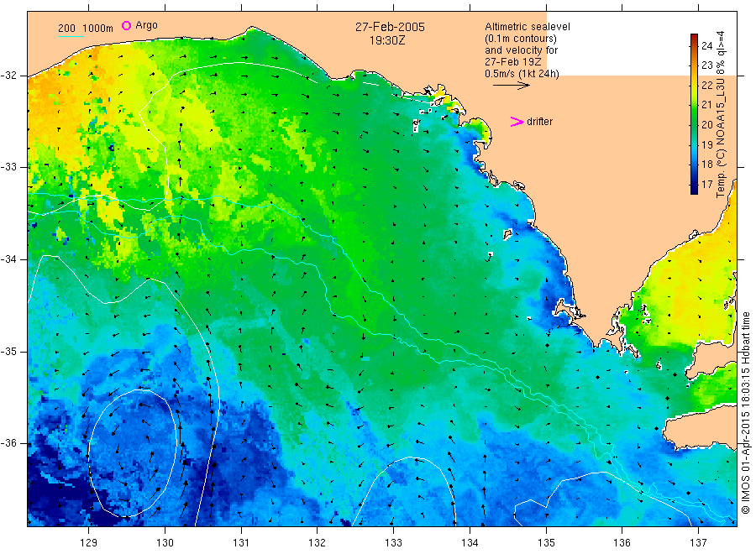Click the longitude axis label '137'
The image size is (756, 554).
coord(698,543)
